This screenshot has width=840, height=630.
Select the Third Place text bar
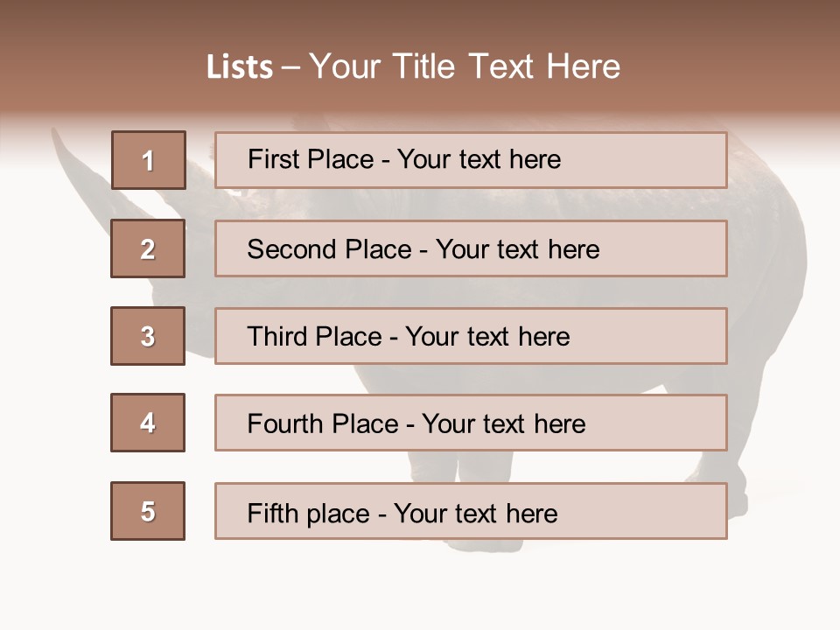click(471, 336)
